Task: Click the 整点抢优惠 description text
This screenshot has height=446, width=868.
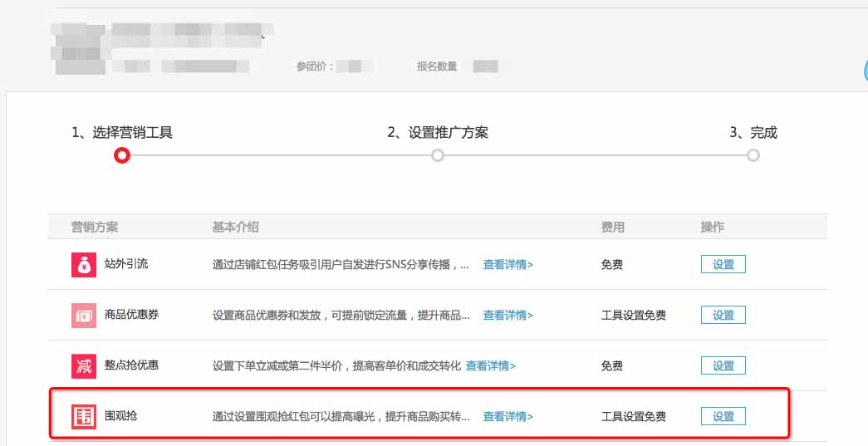Action: pos(336,365)
